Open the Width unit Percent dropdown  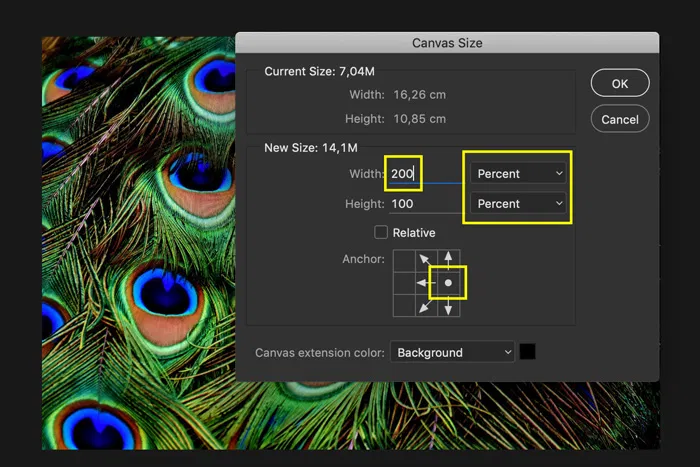coord(519,174)
